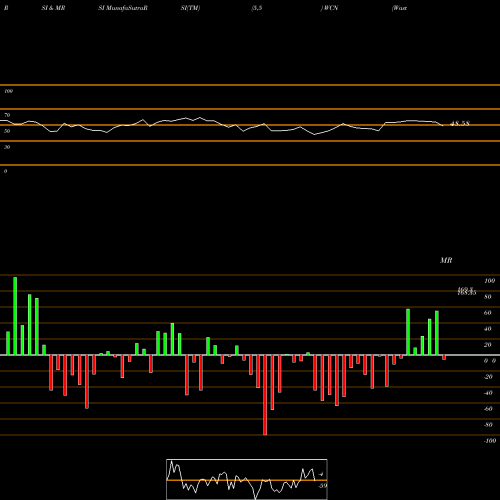Click the 'MR' panel title
This screenshot has width=500, height=500.
446,260
